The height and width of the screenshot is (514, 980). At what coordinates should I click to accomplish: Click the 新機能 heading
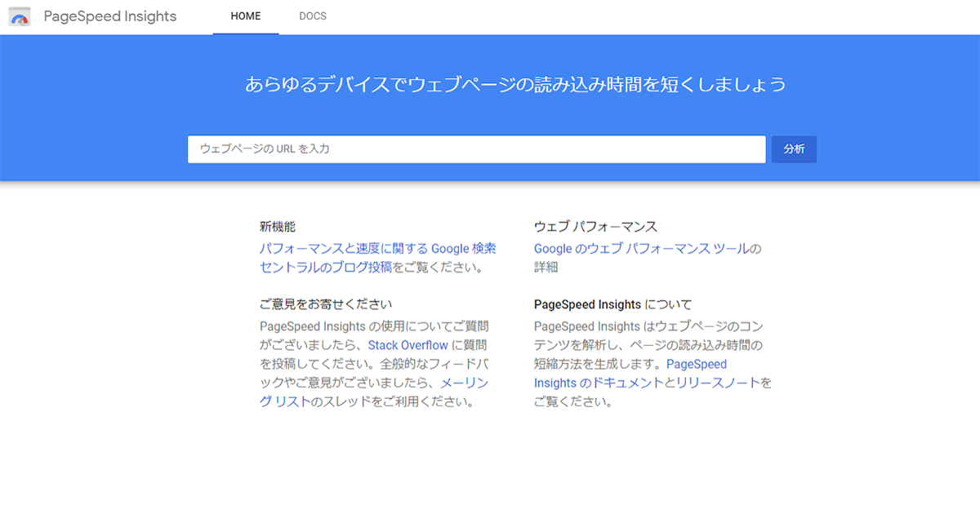278,227
